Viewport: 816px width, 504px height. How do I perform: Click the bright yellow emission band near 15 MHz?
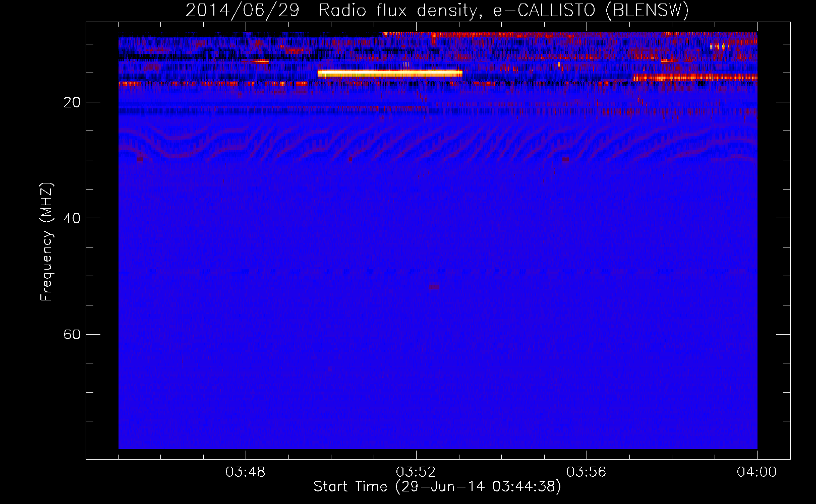[390, 74]
